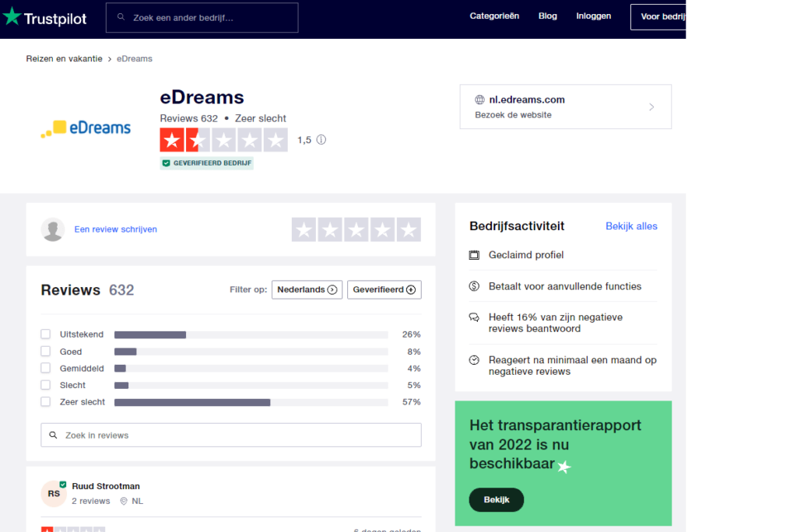Click Bekijk alles in Bedrijfsactiviteit
Image resolution: width=797 pixels, height=532 pixels.
pyautogui.click(x=631, y=226)
